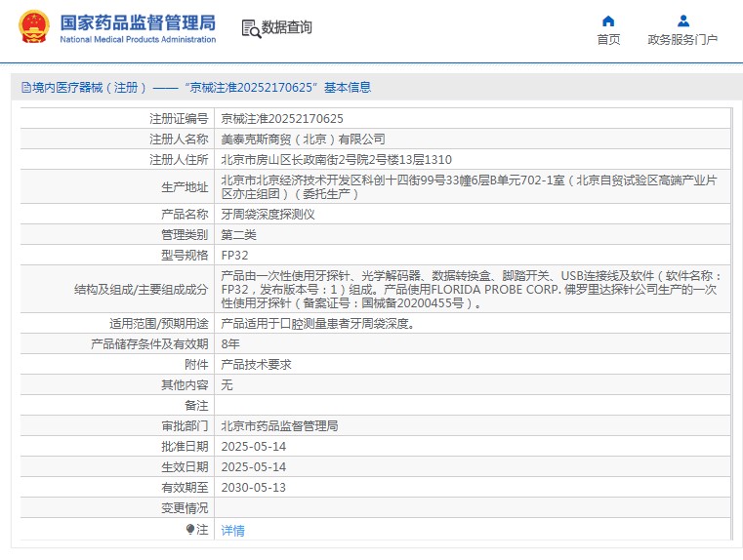Click the 政务服务门户 label
Viewport: 743px width, 560px height.
682,39
